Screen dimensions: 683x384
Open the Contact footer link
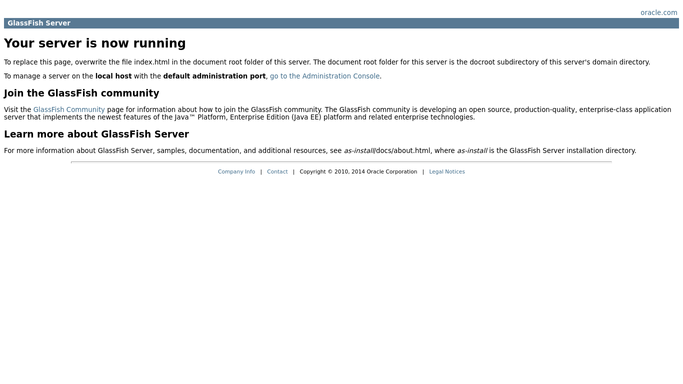(277, 172)
